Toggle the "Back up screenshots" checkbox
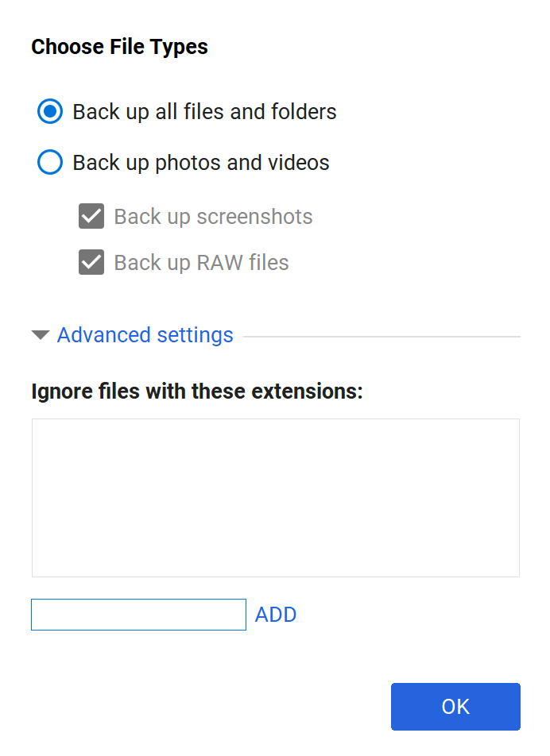Screen dimensions: 550x756 [91, 217]
